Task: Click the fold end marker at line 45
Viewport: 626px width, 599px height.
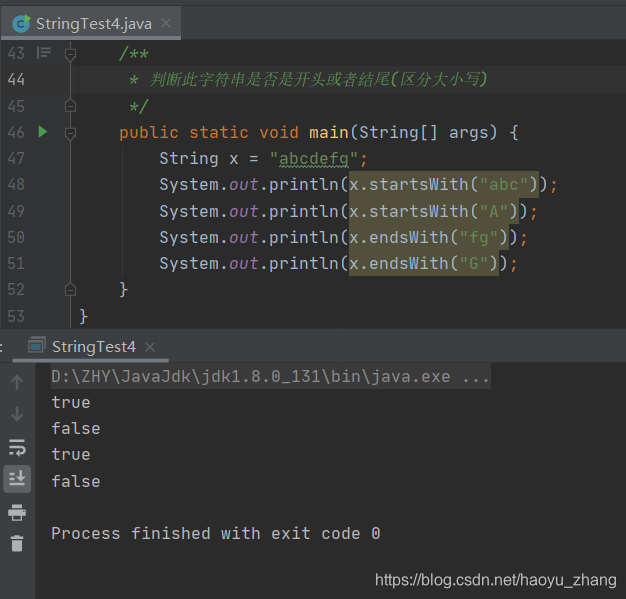Action: [70, 106]
